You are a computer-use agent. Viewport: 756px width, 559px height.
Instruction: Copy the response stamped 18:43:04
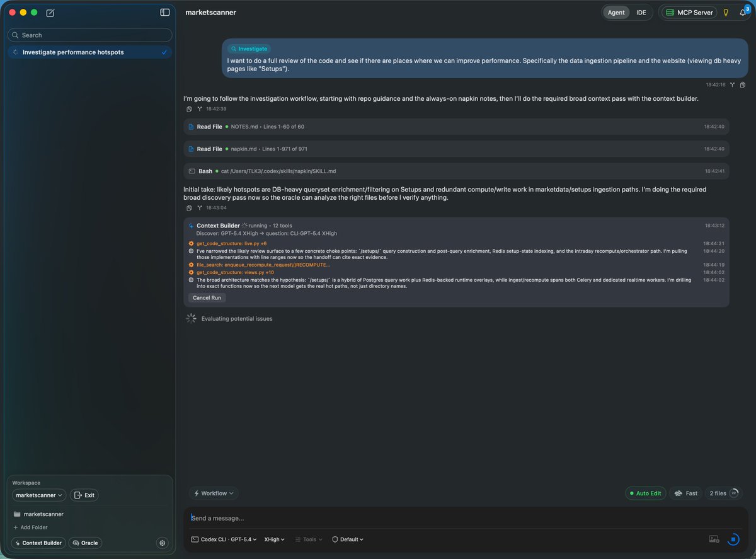pos(189,207)
